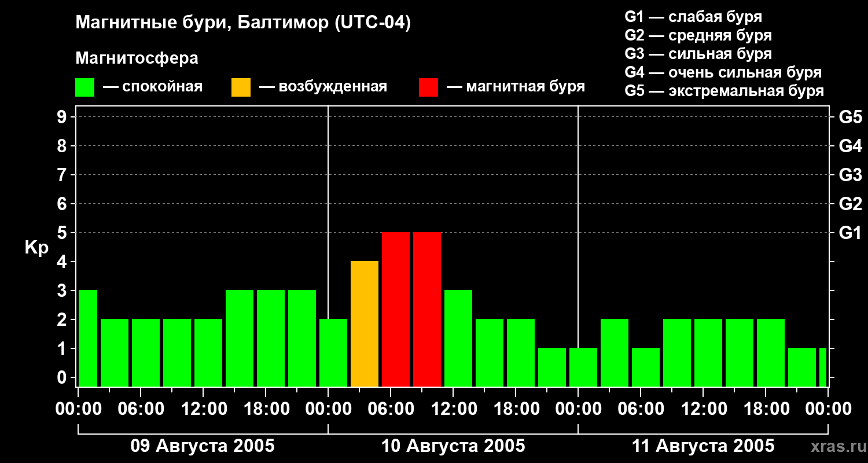Click the title 'Магнитные бури, Балтимор (UTC-04)'

243,24
